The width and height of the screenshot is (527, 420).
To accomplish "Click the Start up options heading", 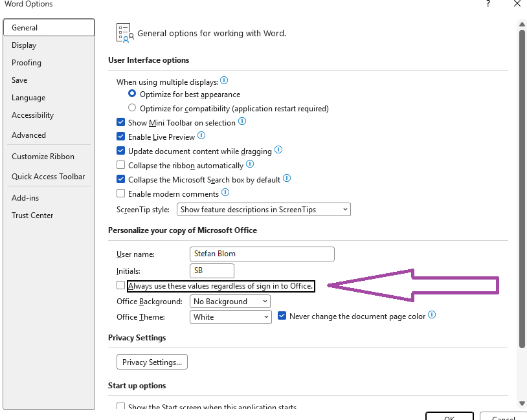I will click(x=137, y=386).
